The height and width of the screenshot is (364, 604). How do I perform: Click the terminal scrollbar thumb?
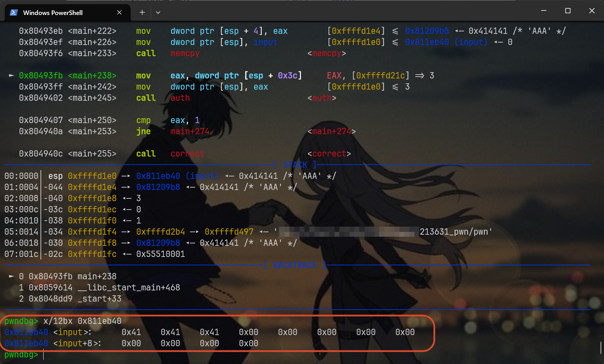click(601, 348)
